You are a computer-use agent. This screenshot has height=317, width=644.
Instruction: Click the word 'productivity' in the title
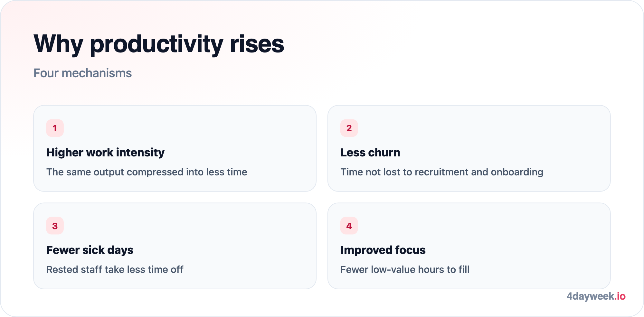click(156, 44)
